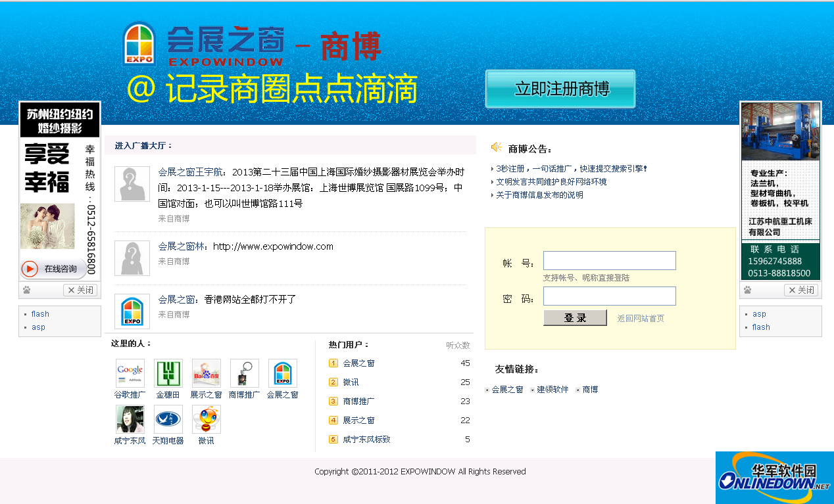834x504 pixels.
Task: Focus the 密码 password input field
Action: pos(610,296)
